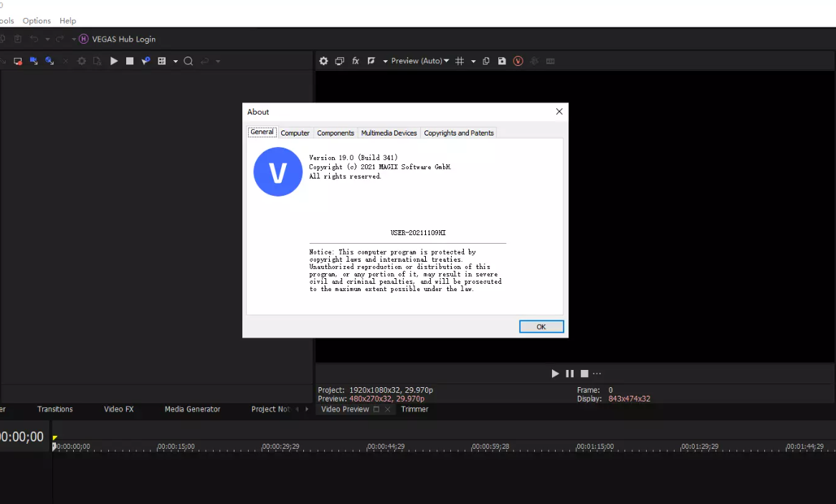Expand the undo history dropdown arrow
836x504 pixels.
pyautogui.click(x=47, y=39)
